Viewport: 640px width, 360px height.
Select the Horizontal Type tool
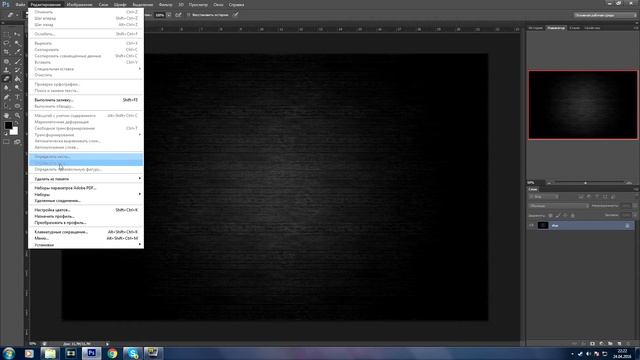click(17, 97)
